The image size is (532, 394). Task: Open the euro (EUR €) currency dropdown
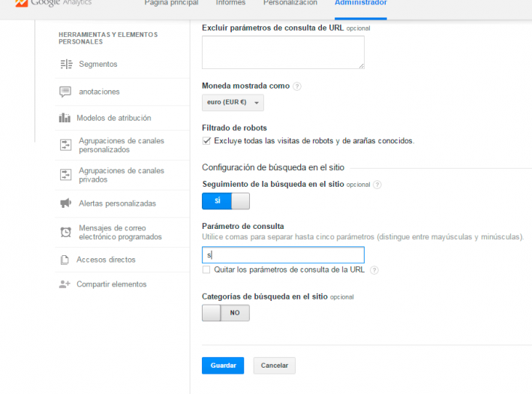tap(233, 103)
